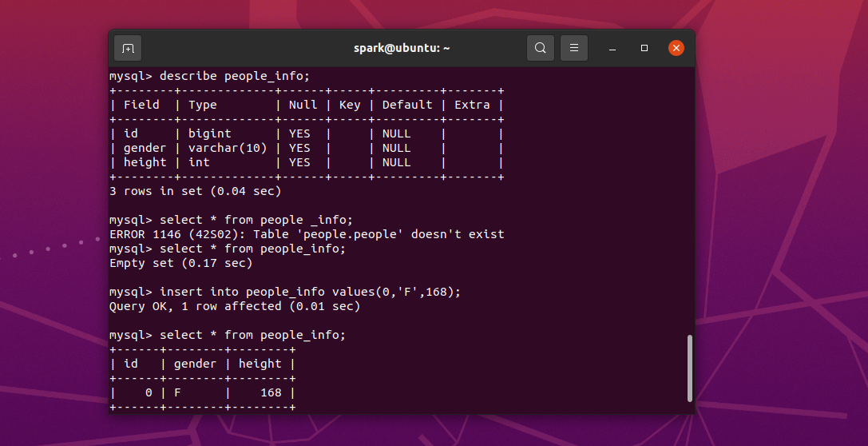Click the terminal vertical scrollbar thumb
Viewport: 868px width, 446px height.
click(x=690, y=368)
